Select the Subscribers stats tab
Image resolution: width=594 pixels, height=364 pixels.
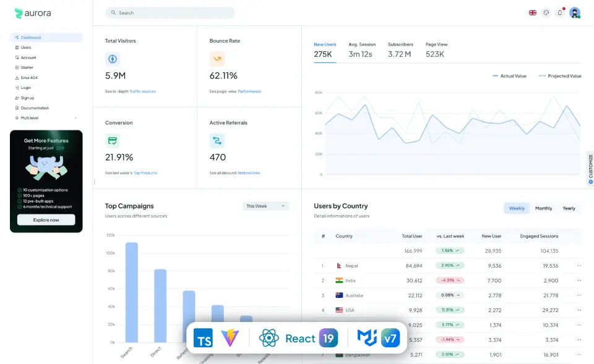(400, 48)
